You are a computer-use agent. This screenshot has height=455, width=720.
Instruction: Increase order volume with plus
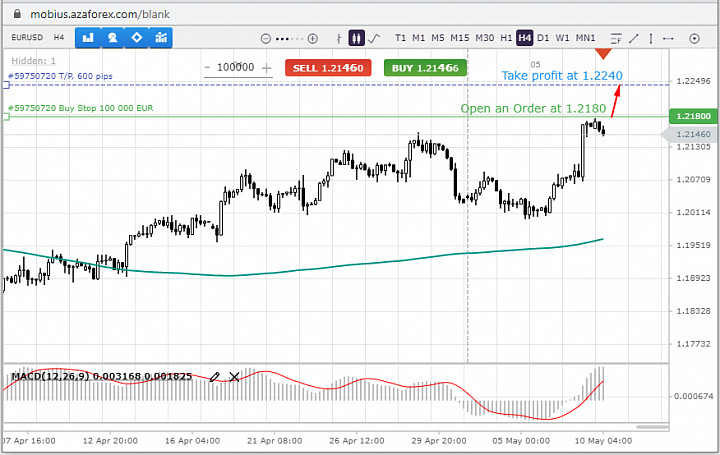point(266,68)
